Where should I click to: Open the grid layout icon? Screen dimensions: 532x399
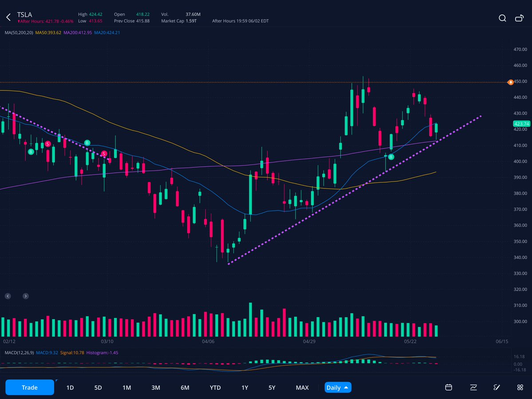(x=520, y=387)
